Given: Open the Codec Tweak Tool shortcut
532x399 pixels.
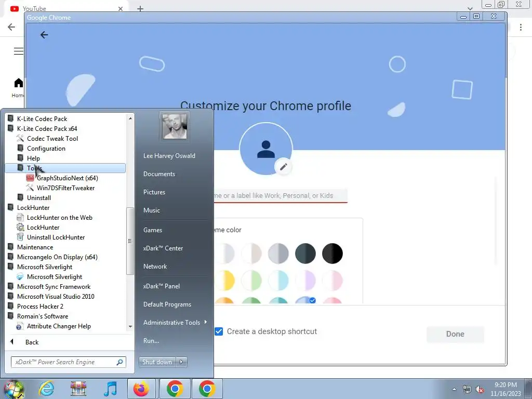Looking at the screenshot, I should point(52,138).
